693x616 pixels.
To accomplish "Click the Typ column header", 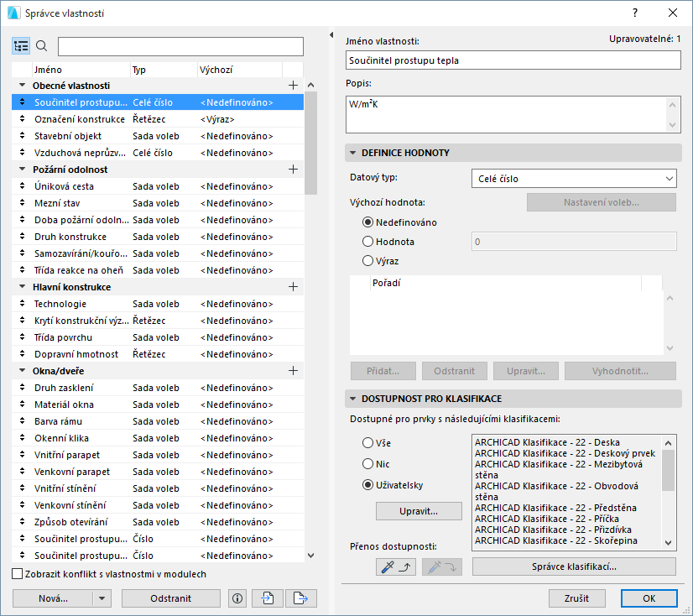I will click(164, 70).
